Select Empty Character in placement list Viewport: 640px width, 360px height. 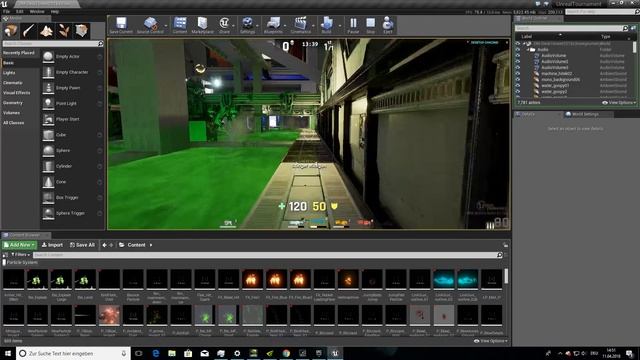click(72, 72)
